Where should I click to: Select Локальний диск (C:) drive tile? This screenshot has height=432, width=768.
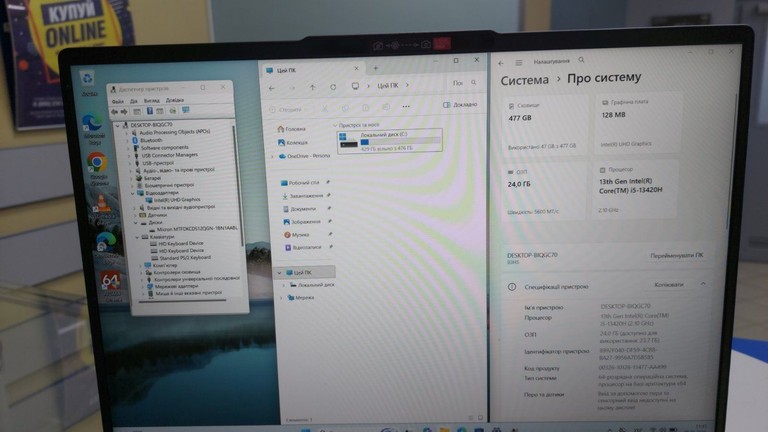coord(390,141)
